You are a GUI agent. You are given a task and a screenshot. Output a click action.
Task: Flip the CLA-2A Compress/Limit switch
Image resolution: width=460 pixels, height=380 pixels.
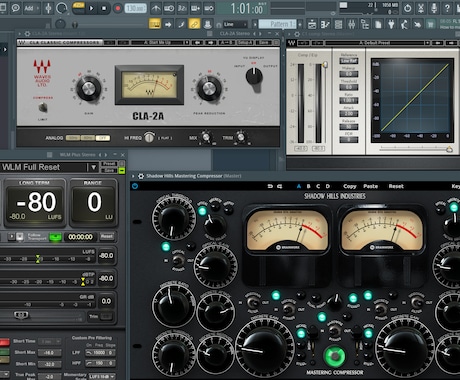(x=43, y=107)
